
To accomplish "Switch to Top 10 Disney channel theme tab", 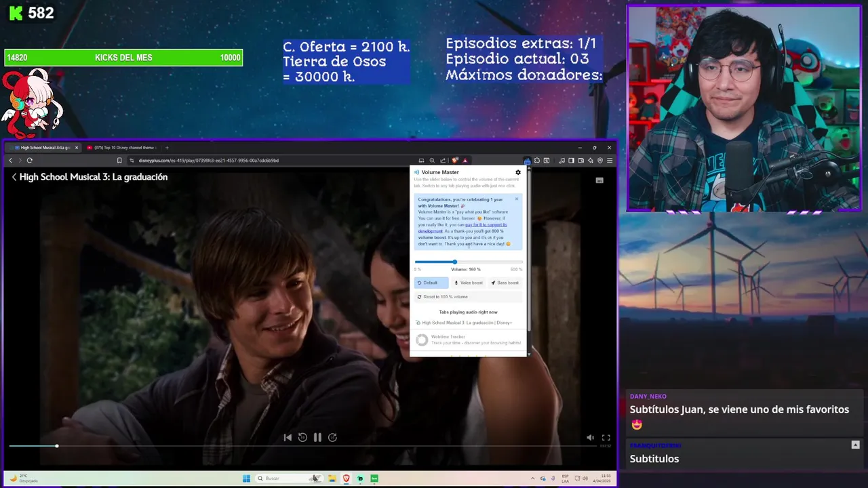I will pos(122,147).
